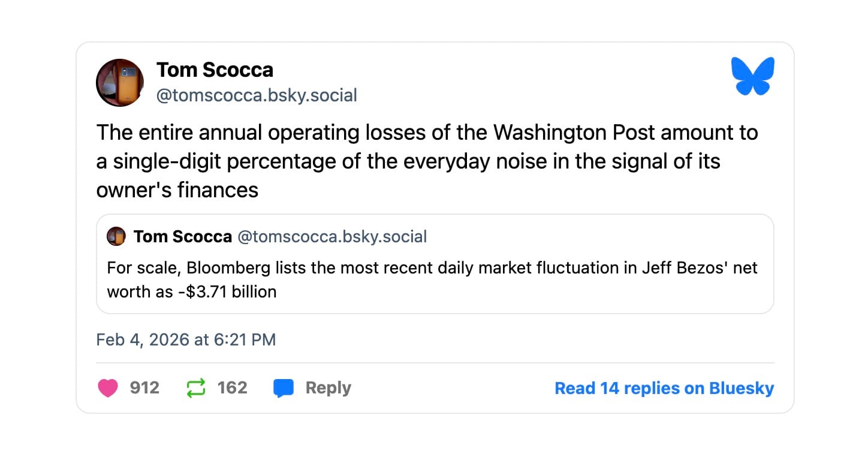Click the 912 likes count
868x463 pixels.
pyautogui.click(x=144, y=388)
